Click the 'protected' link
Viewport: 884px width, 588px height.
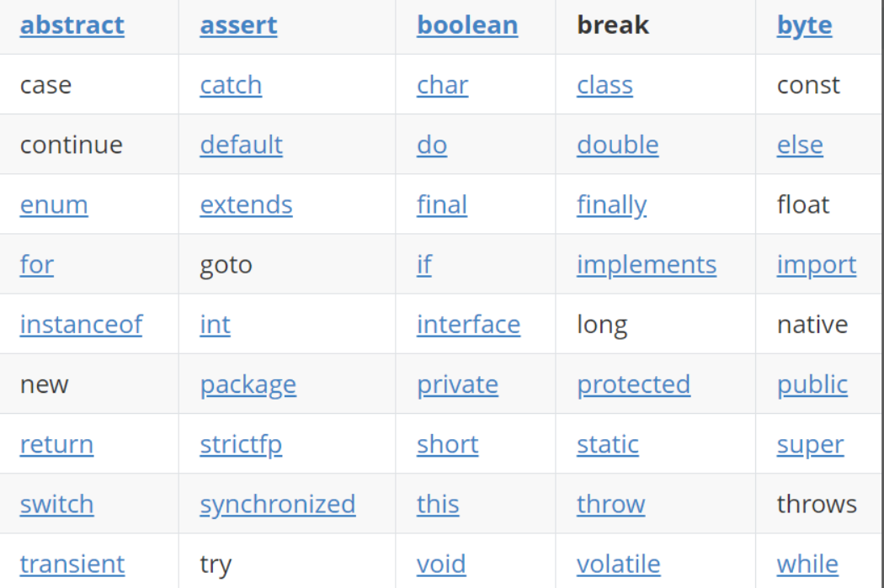[633, 384]
